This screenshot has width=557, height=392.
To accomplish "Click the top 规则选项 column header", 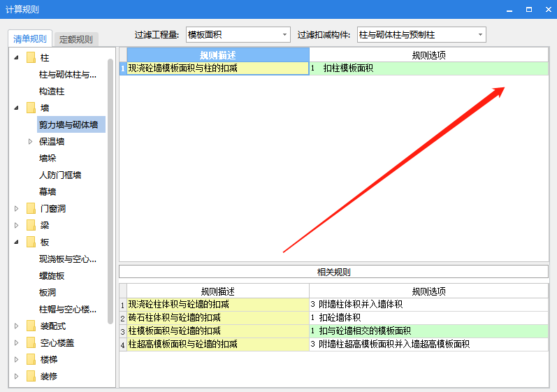I will (429, 55).
